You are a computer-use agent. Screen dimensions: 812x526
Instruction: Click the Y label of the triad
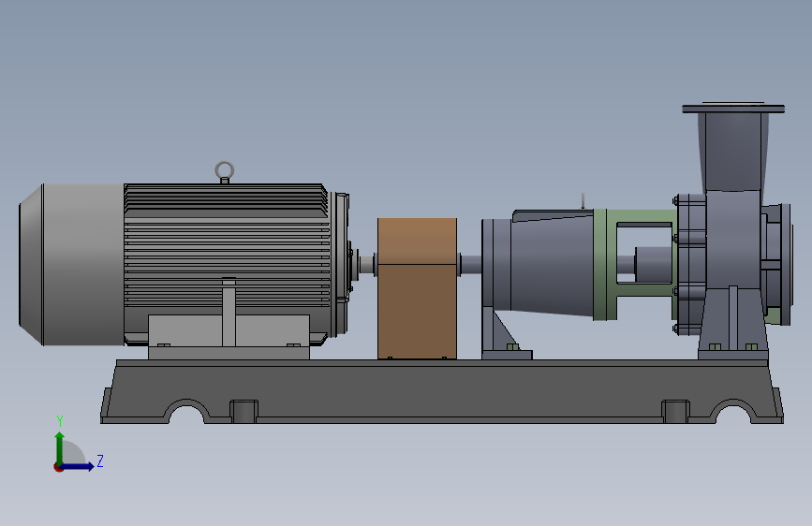pos(60,421)
